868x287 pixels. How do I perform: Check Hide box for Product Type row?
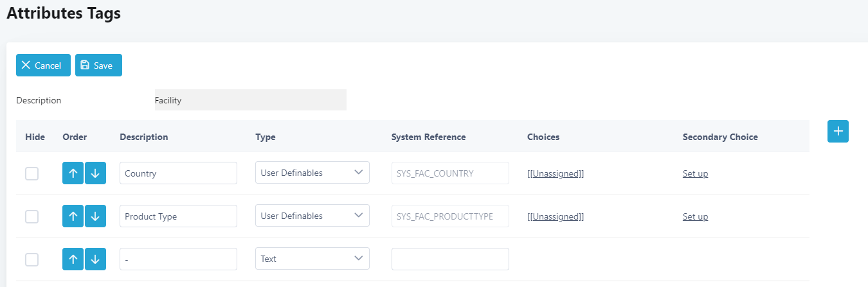coord(32,216)
